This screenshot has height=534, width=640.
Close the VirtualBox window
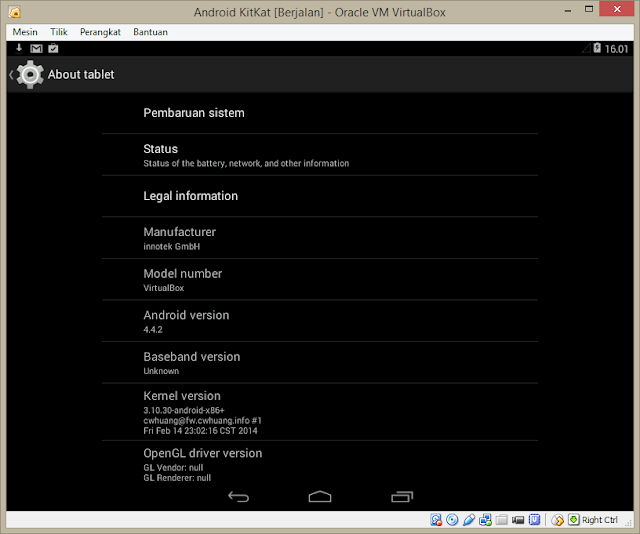click(x=617, y=9)
